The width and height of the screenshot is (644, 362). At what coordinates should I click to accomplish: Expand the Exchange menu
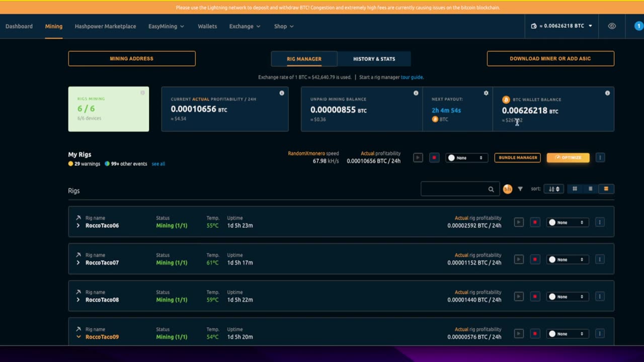click(x=245, y=26)
